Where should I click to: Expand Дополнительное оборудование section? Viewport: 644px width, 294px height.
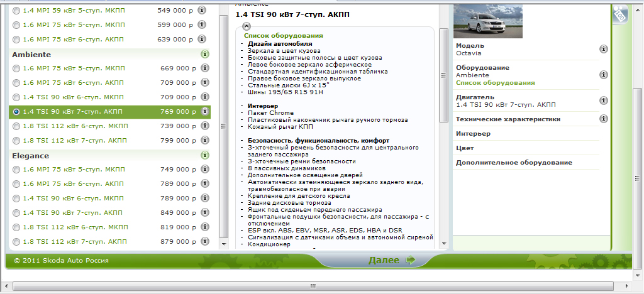(513, 163)
